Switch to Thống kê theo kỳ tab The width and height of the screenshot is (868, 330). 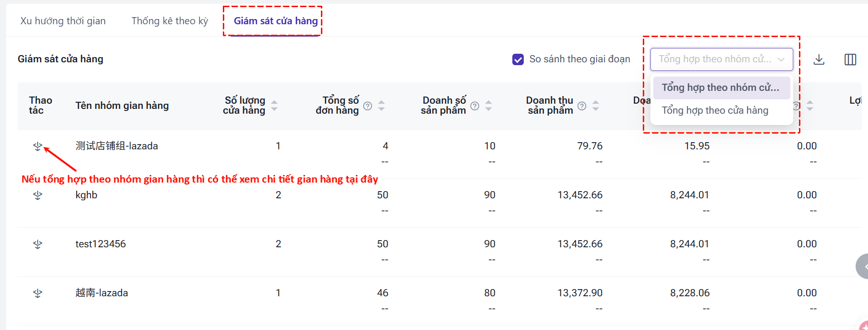[x=170, y=21]
